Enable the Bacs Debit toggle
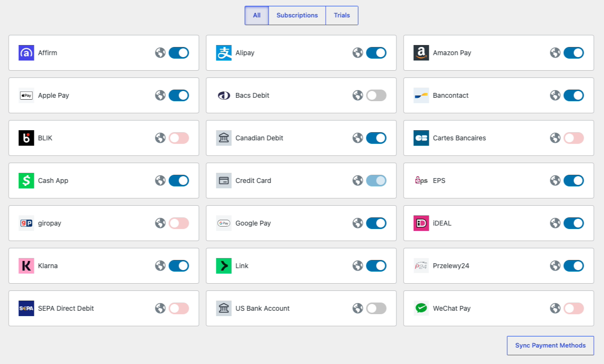Image resolution: width=604 pixels, height=364 pixels. pyautogui.click(x=376, y=95)
